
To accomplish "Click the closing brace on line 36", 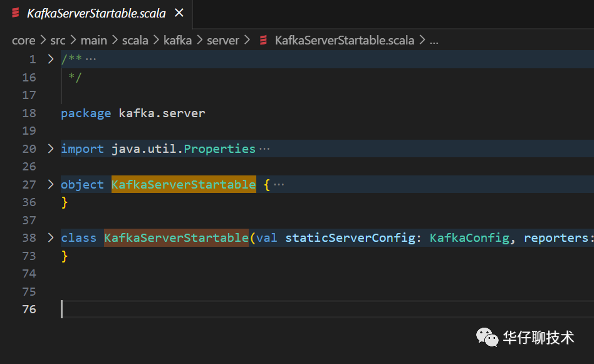I will [65, 202].
